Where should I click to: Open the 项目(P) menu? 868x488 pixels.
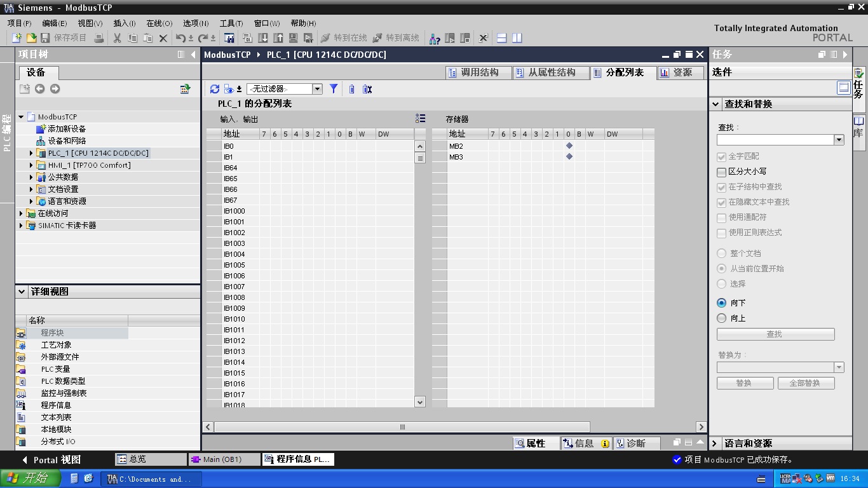coord(19,24)
